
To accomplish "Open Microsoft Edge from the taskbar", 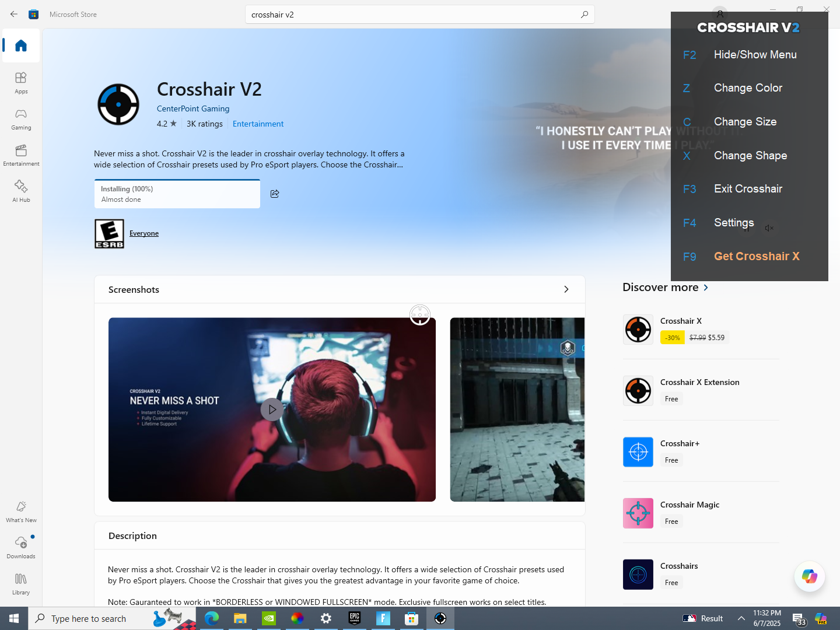I will point(212,618).
